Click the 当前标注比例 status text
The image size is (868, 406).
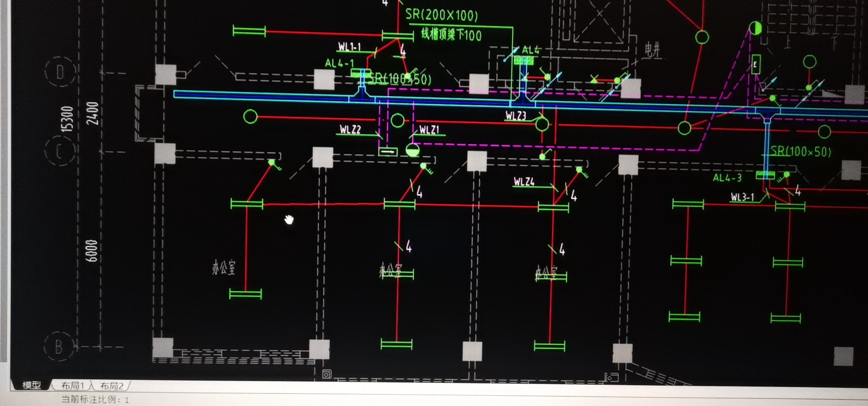(x=95, y=400)
